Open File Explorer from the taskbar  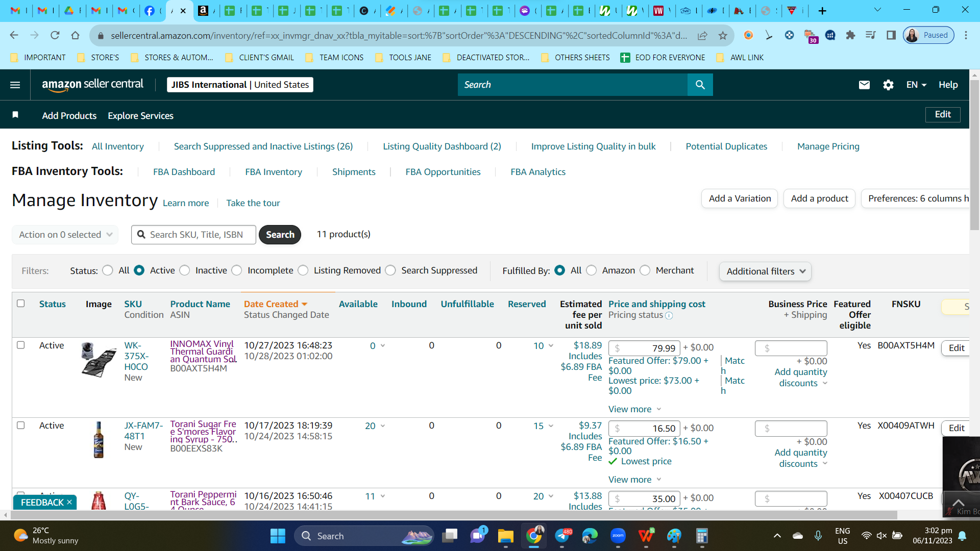coord(505,536)
